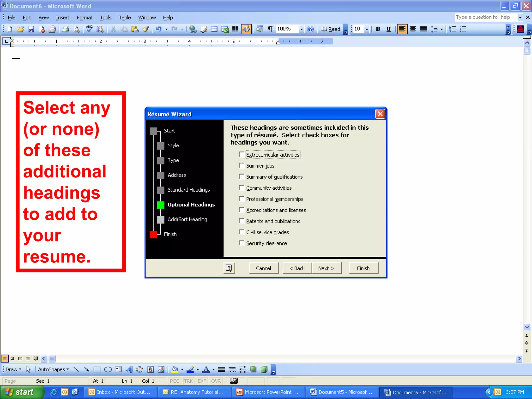The image size is (532, 399).
Task: Save the document with the floppy disk icon
Action: pyautogui.click(x=31, y=29)
